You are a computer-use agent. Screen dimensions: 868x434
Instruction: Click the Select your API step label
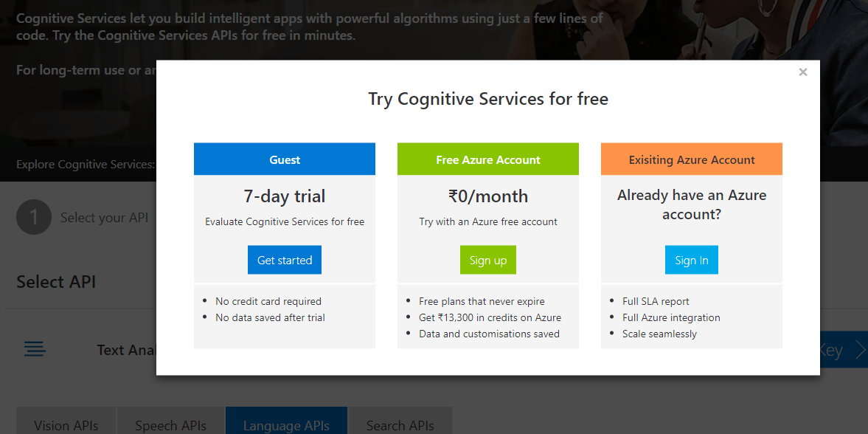click(x=104, y=218)
